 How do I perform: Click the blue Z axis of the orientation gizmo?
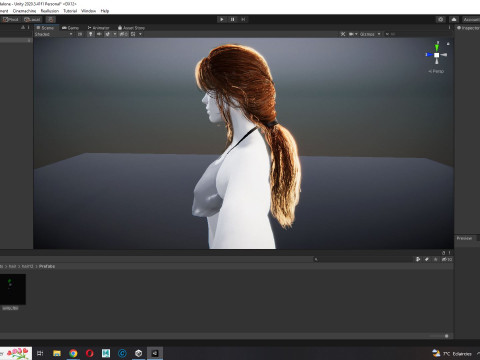429,55
